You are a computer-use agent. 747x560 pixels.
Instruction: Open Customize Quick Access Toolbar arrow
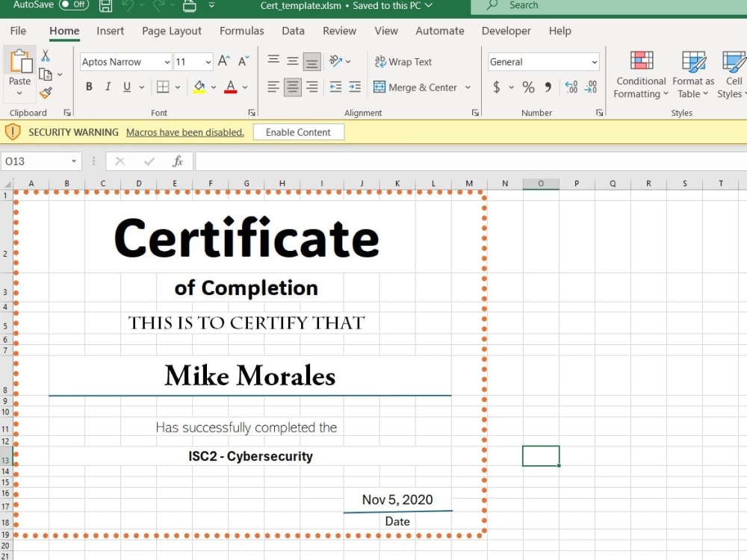211,6
